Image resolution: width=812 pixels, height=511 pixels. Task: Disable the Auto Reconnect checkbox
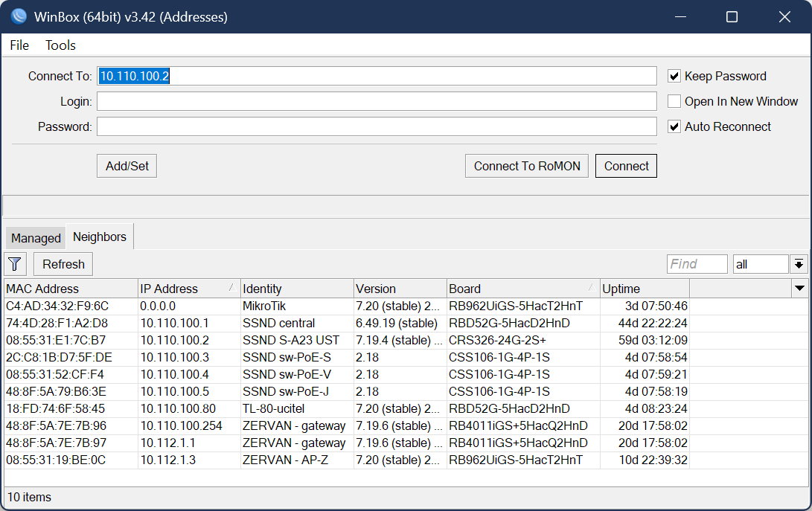[x=674, y=126]
